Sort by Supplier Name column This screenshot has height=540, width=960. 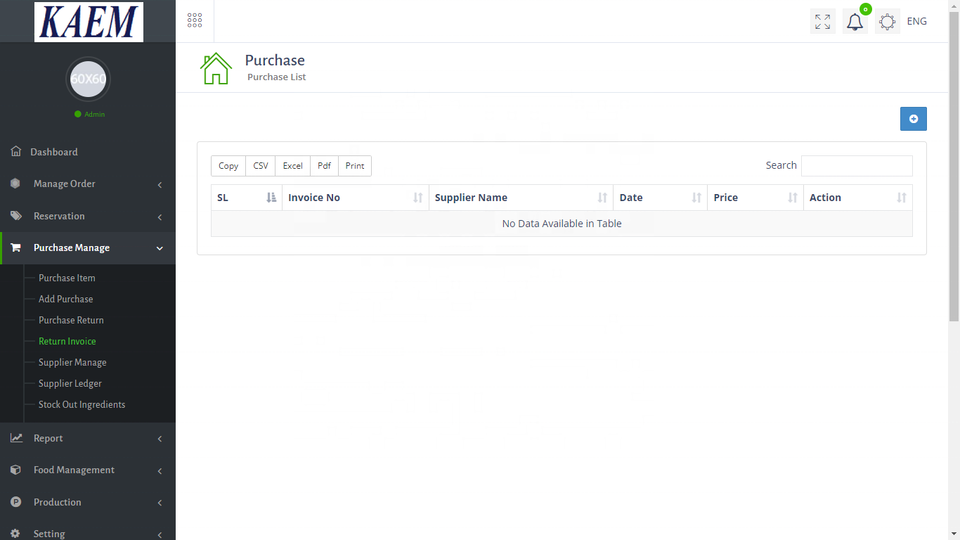[521, 198]
